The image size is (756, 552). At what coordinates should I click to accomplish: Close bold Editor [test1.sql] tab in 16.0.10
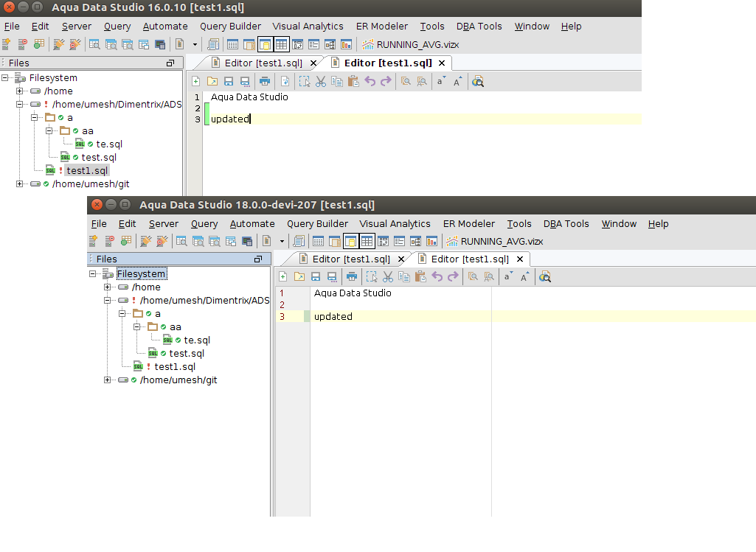pos(442,63)
